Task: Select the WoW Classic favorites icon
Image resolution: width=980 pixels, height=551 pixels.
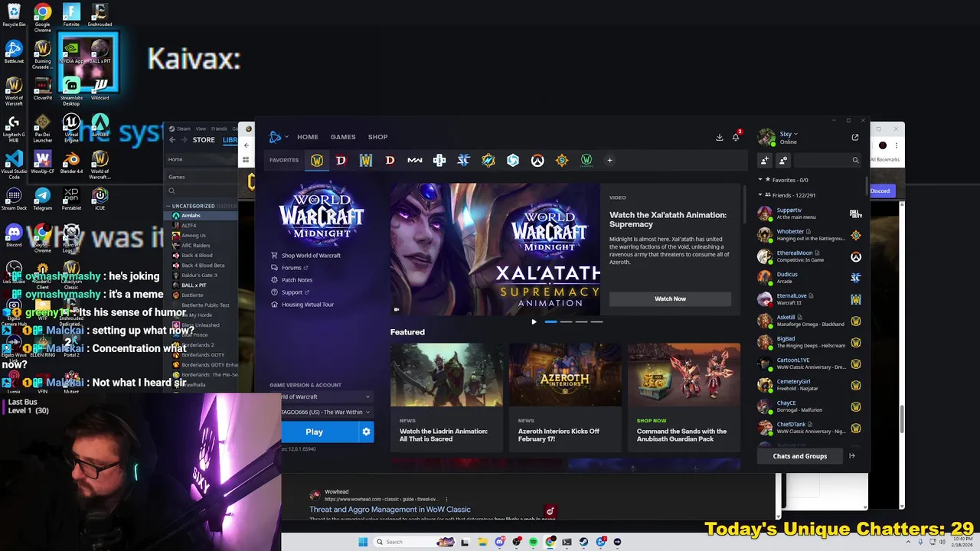Action: pos(586,160)
